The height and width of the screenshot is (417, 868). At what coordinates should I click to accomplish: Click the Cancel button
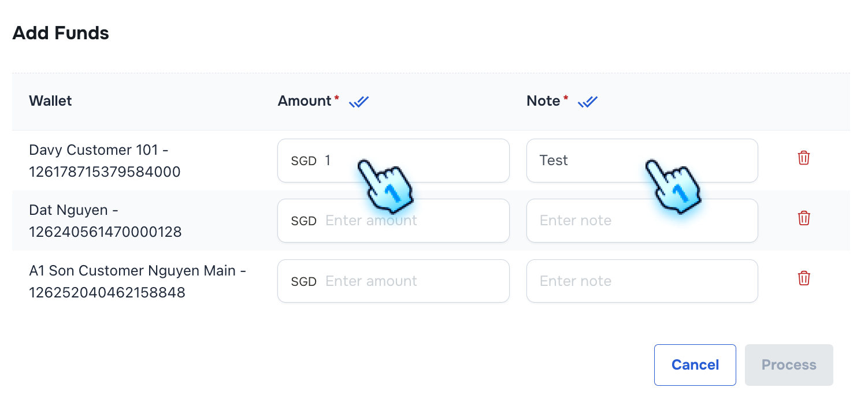[x=695, y=364]
